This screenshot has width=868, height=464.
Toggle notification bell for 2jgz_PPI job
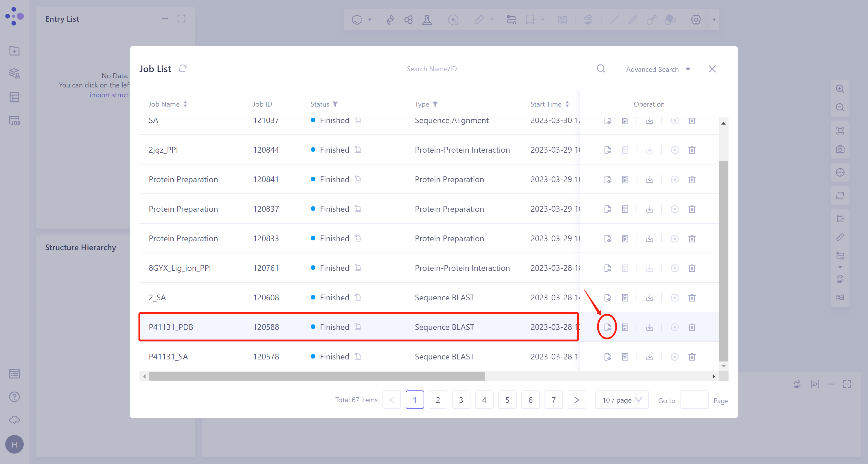(x=358, y=149)
